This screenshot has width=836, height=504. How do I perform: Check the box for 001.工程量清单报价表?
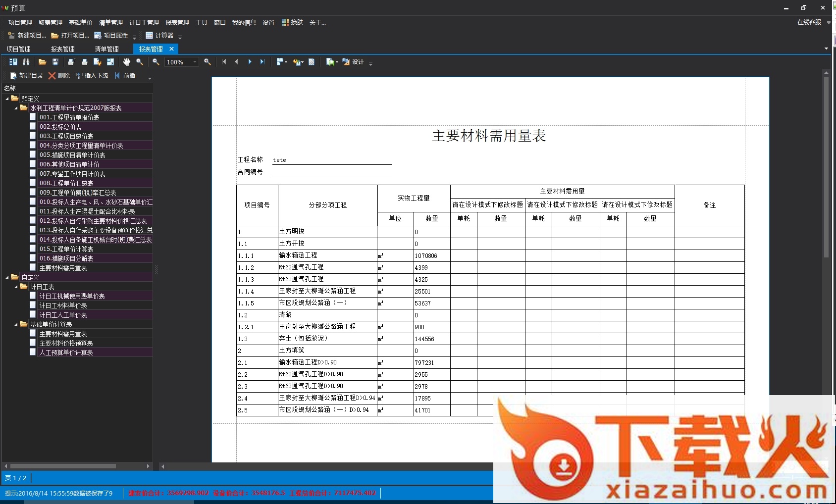33,117
